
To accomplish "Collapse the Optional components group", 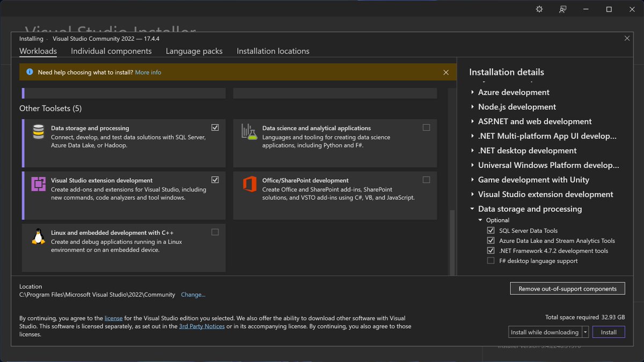I will 481,220.
